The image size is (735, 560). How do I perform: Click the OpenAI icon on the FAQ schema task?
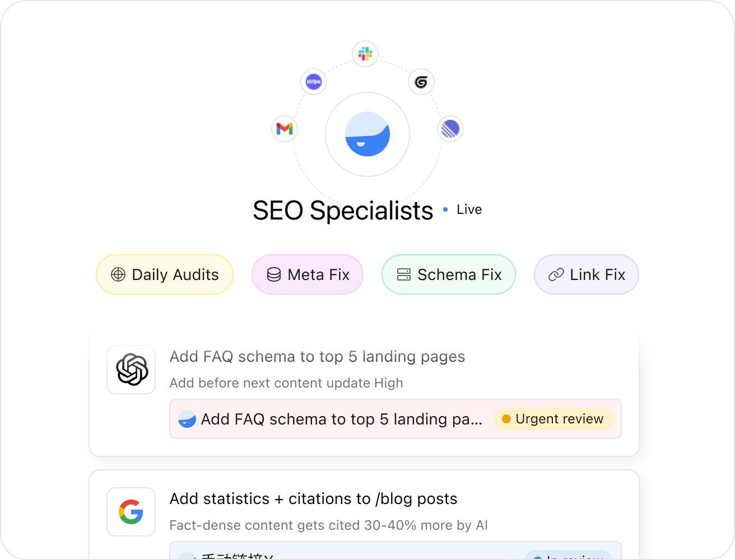(131, 370)
